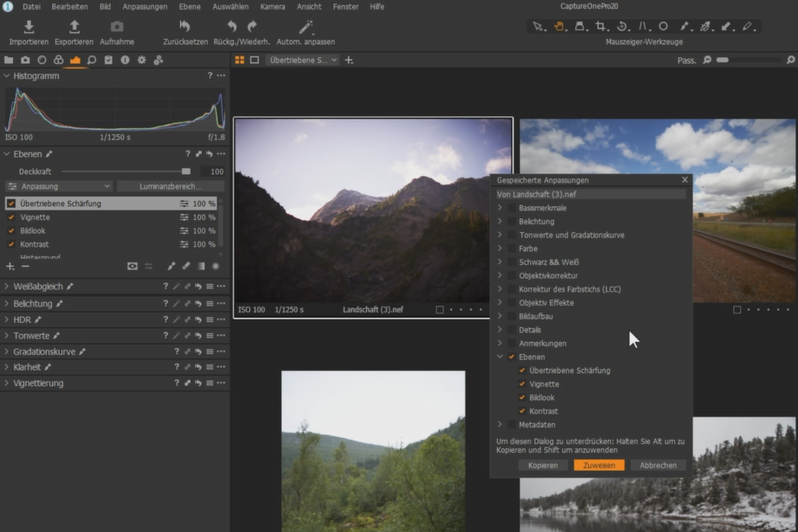
Task: Add new variant with plus next to dropdown
Action: coord(348,60)
